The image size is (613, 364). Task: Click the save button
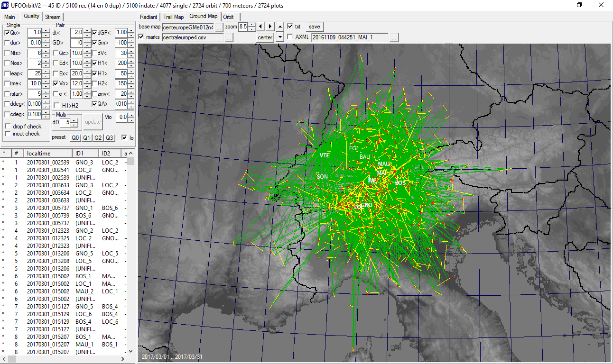[x=315, y=27]
